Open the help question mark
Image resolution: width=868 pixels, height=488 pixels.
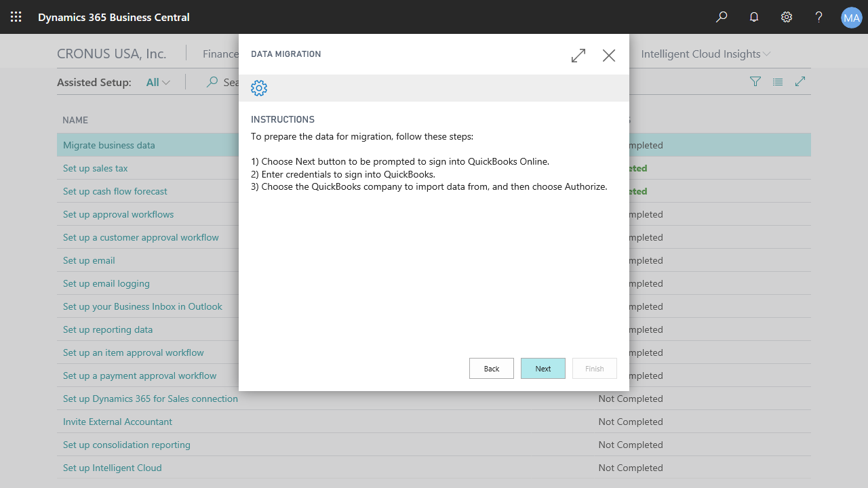(x=819, y=17)
